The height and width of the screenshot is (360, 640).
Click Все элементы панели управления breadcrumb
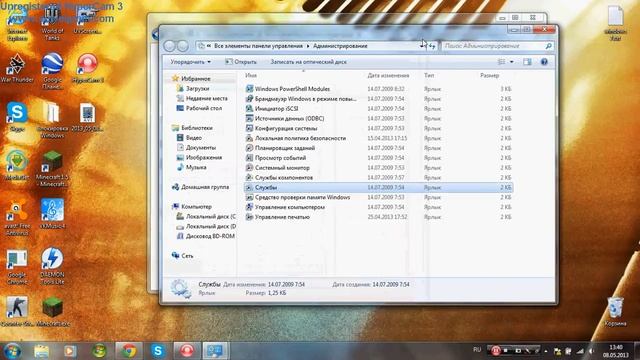click(258, 46)
